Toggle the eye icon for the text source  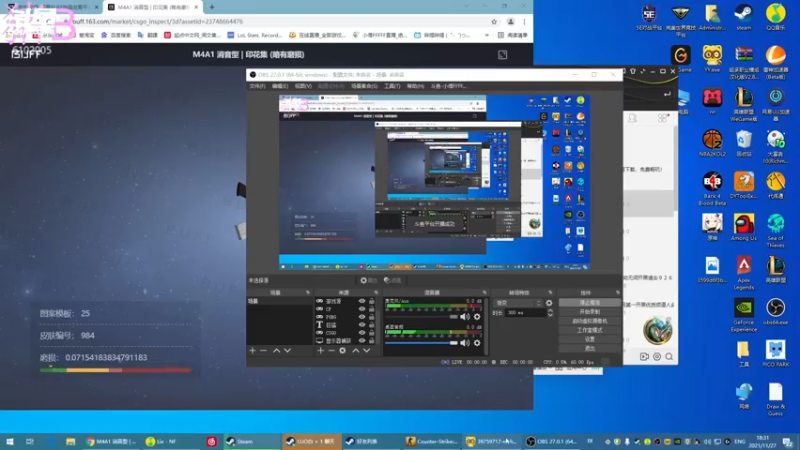tap(362, 324)
